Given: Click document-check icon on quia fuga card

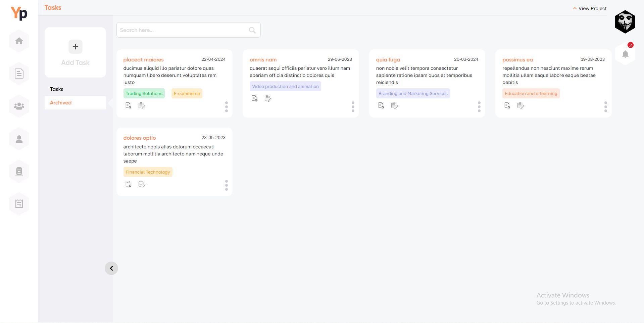Looking at the screenshot, I should coord(381,105).
